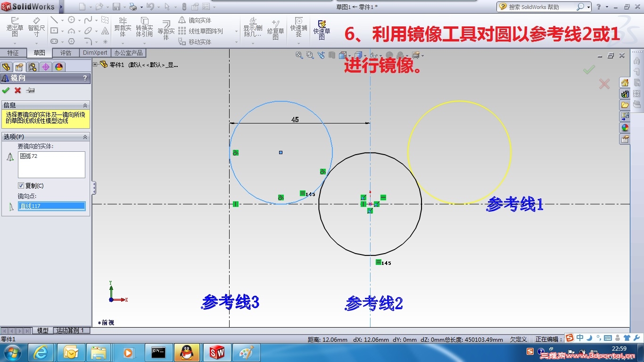Viewport: 644px width, 362px height.
Task: Select the sketch Point tool
Action: [x=105, y=42]
